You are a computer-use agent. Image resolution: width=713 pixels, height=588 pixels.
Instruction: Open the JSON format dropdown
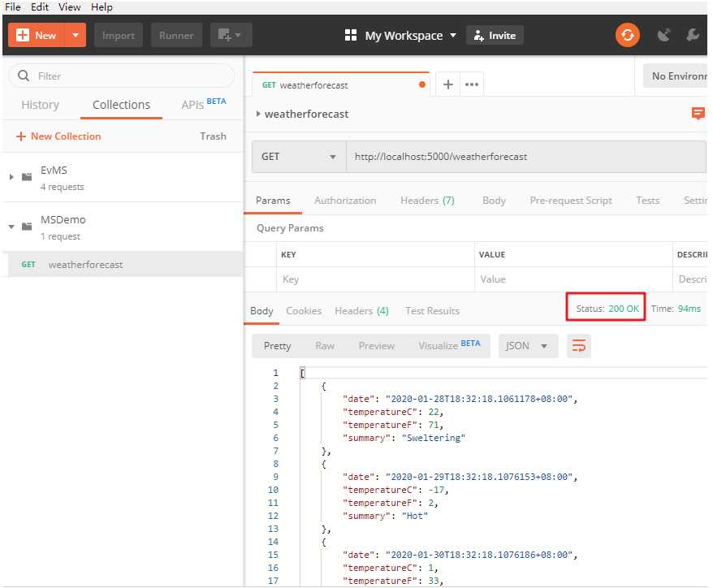[x=528, y=346]
